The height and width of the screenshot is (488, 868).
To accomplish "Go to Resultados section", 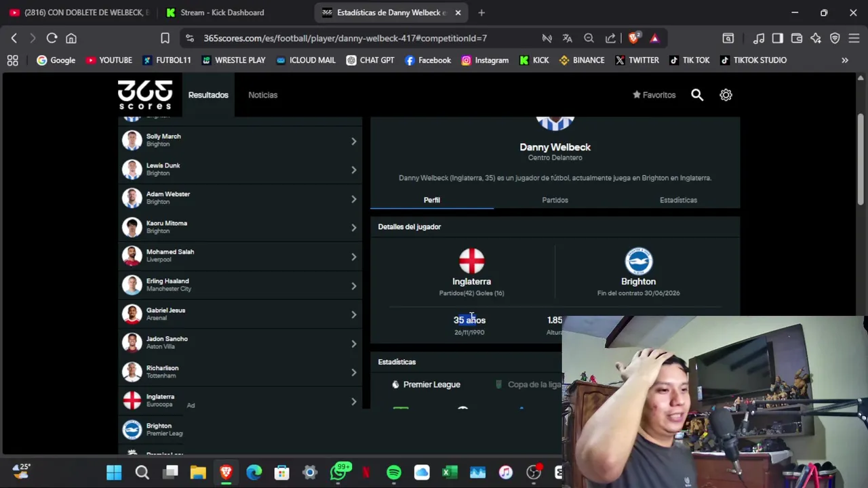I will click(x=208, y=95).
